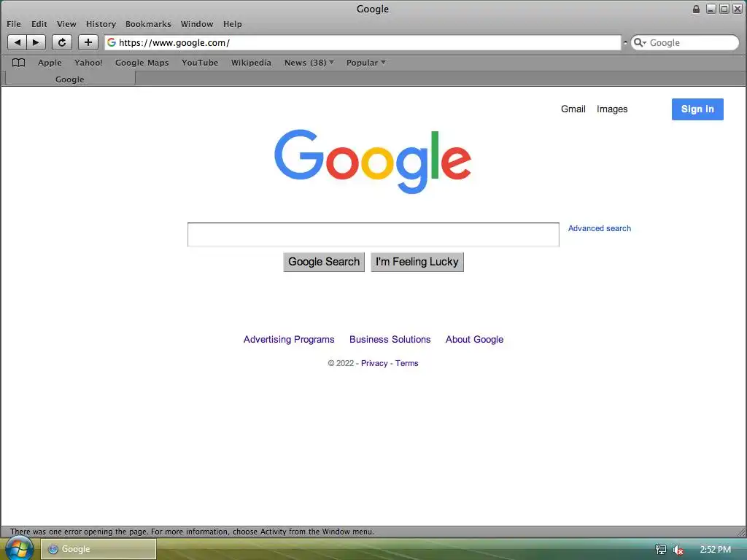Open the Gmail link
Screen dimensions: 747x560
[573, 109]
